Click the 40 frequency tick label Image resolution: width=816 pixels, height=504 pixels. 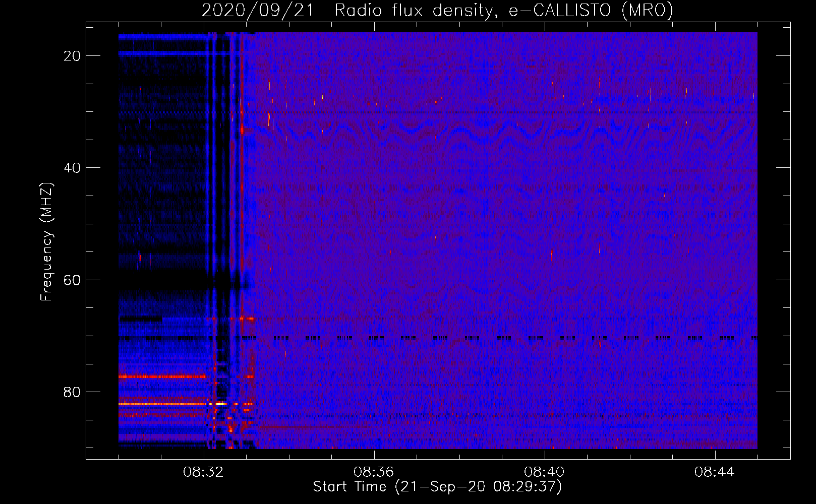(72, 168)
